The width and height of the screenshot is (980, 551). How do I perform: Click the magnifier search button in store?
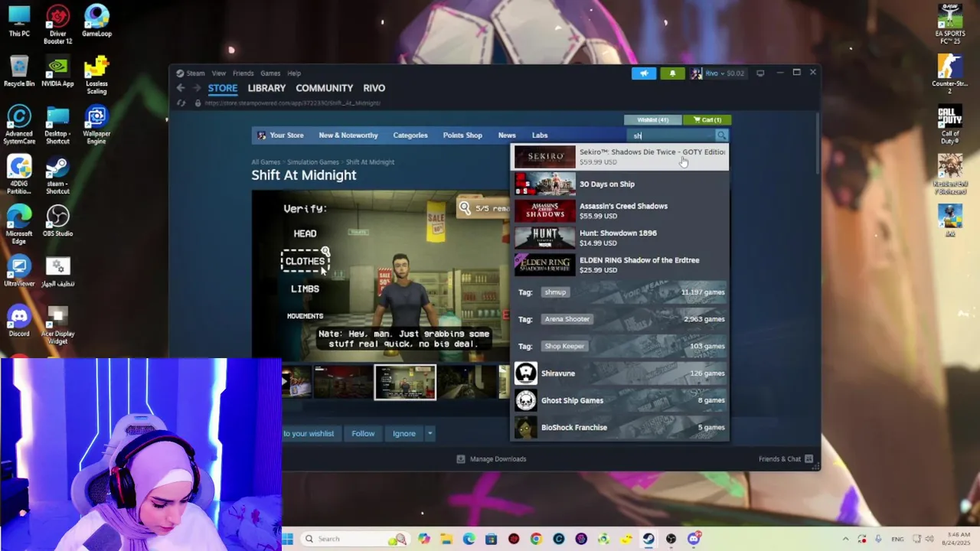pos(721,135)
